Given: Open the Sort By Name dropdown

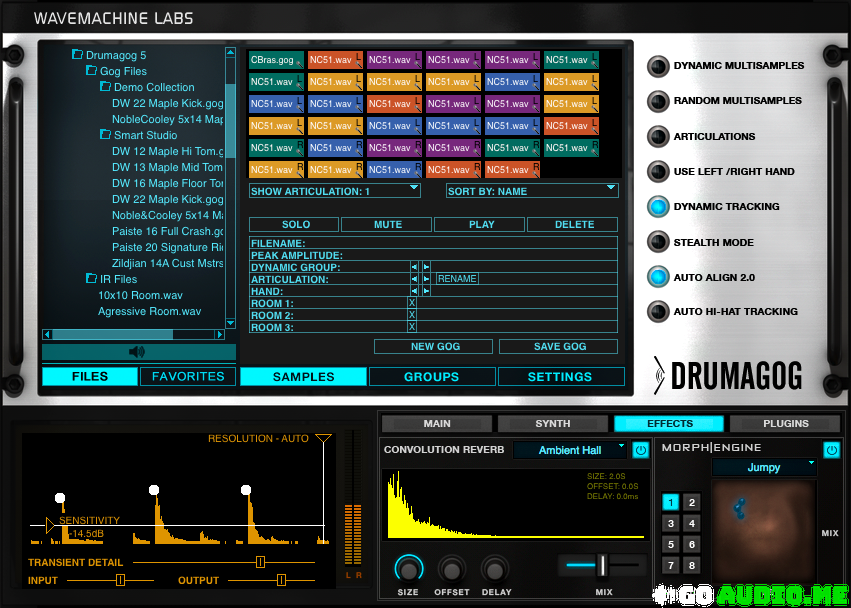Looking at the screenshot, I should pyautogui.click(x=532, y=191).
